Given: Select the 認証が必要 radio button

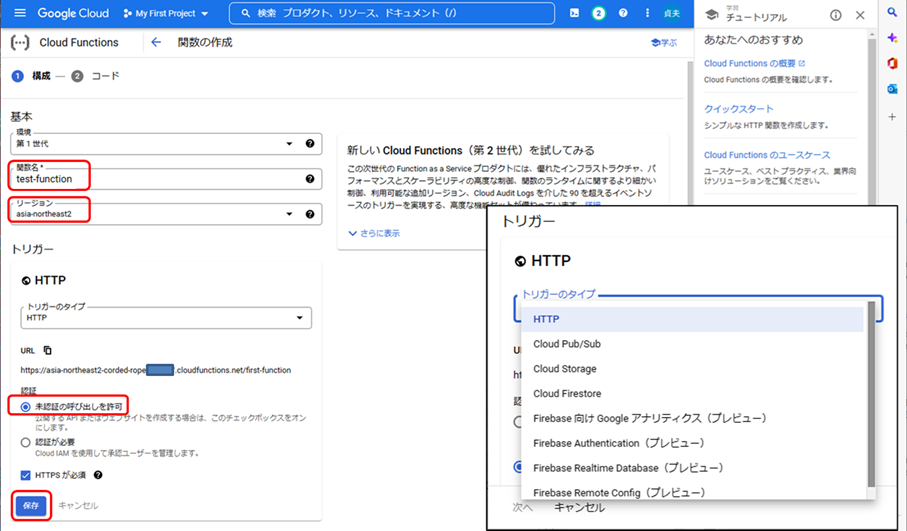Looking at the screenshot, I should coord(26,442).
